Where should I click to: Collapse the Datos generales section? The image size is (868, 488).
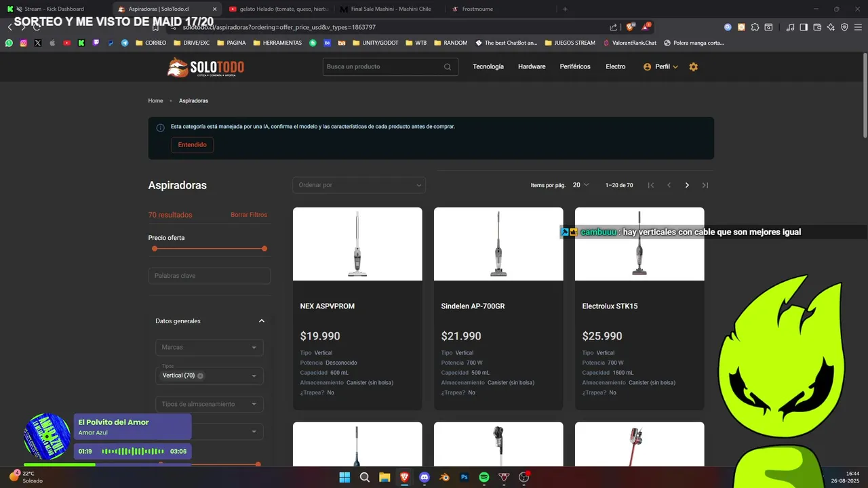click(x=262, y=321)
